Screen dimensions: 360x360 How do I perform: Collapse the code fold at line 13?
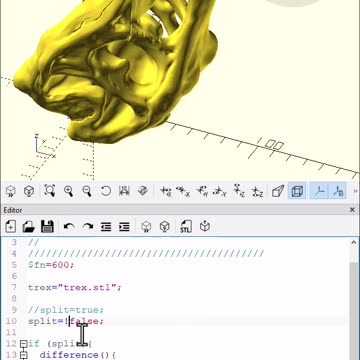click(23, 355)
